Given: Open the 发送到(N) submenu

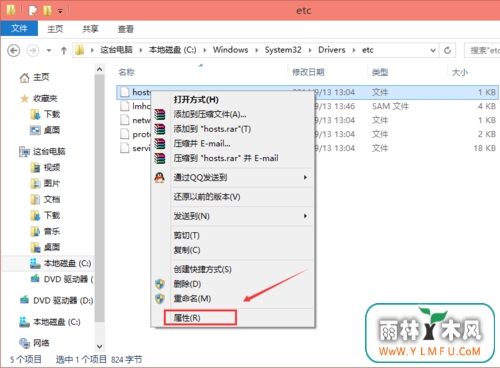Looking at the screenshot, I should pos(233,216).
